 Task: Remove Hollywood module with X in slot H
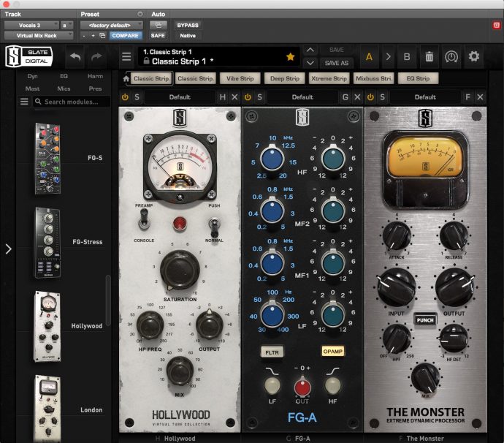234,96
